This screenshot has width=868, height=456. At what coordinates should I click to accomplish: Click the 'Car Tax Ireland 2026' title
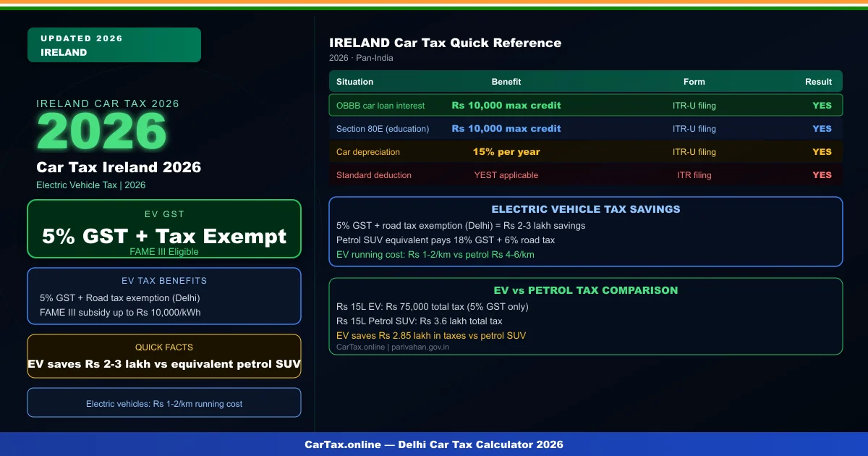tap(119, 167)
